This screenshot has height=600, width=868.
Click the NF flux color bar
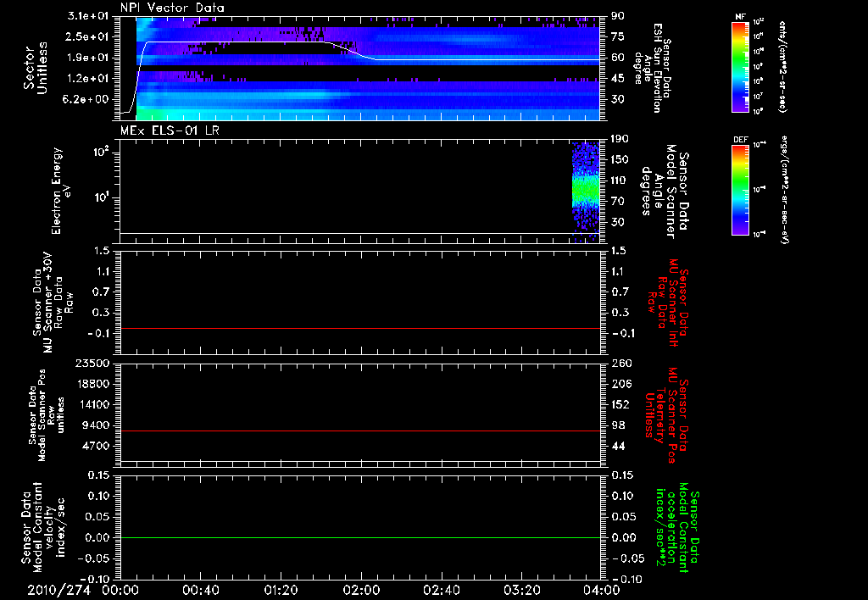click(x=741, y=66)
